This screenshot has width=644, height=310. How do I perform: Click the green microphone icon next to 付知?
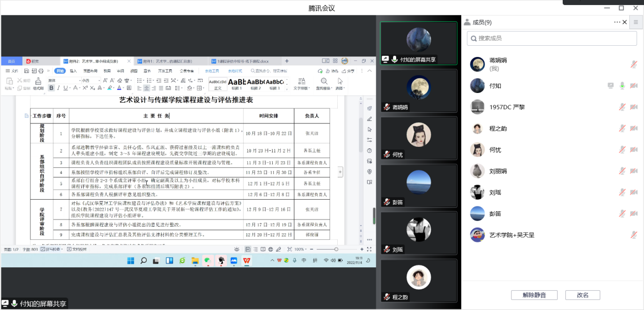(x=622, y=86)
